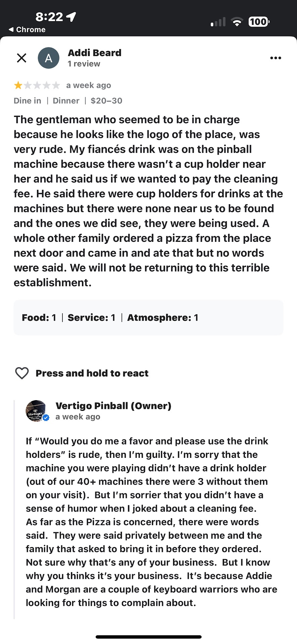
Task: Open the Addi Beard reviewer name
Action: pyautogui.click(x=94, y=53)
